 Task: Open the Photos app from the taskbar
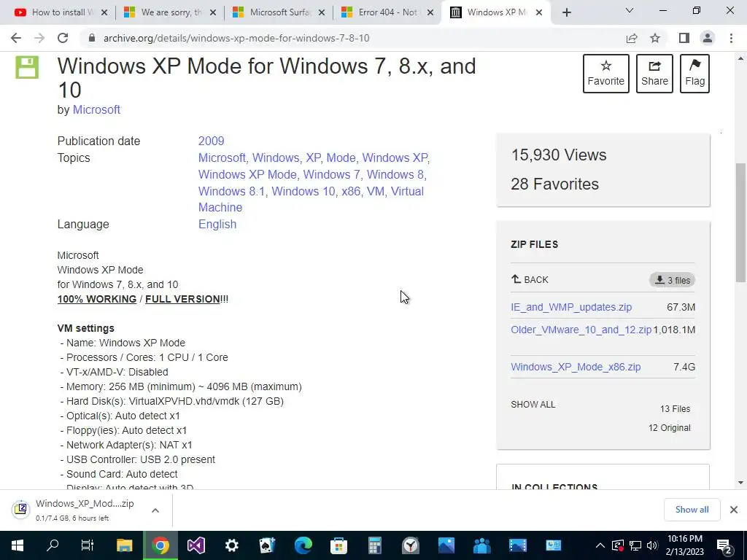446,545
